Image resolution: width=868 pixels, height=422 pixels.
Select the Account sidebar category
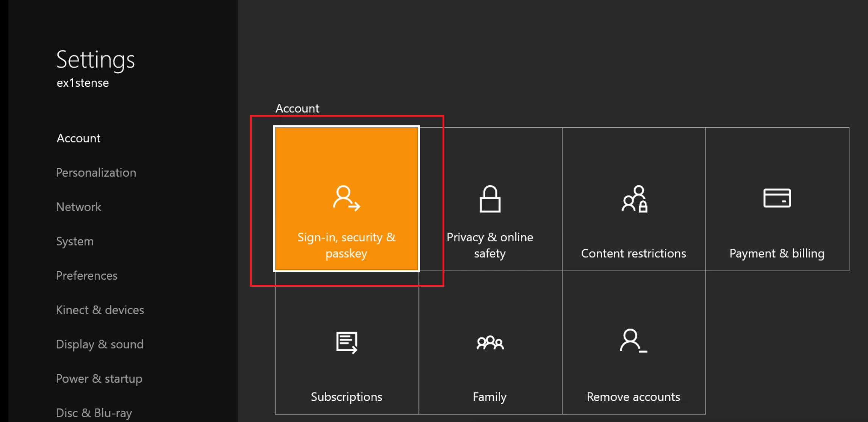[78, 138]
